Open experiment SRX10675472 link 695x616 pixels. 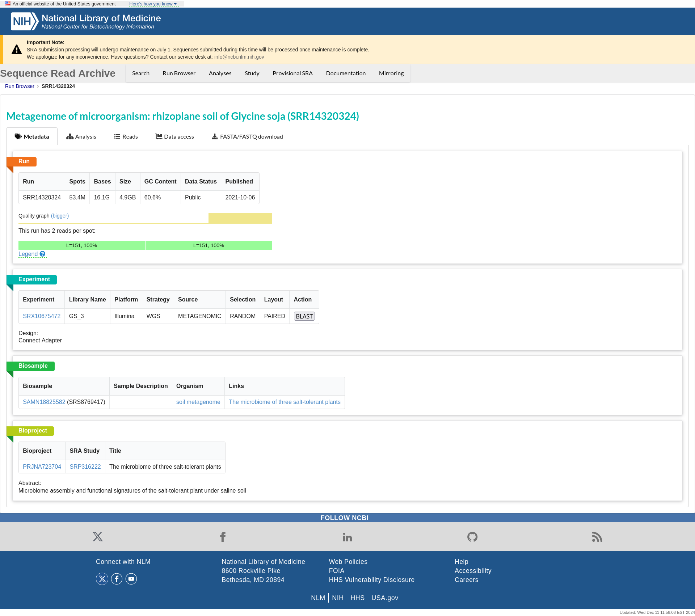(x=42, y=316)
